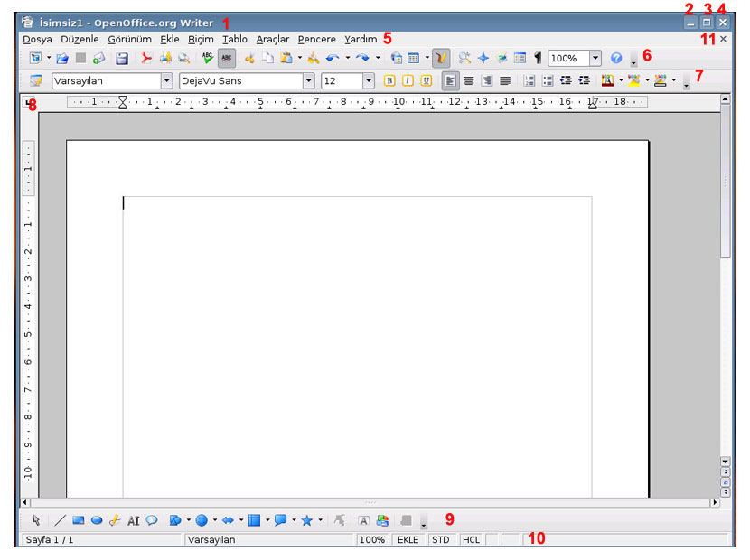Toggle AutoSpellcheck ABC button

227,59
